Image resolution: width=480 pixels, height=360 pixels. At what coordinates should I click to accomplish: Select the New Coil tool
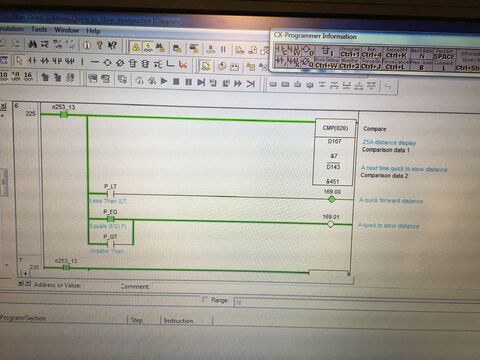pos(107,62)
